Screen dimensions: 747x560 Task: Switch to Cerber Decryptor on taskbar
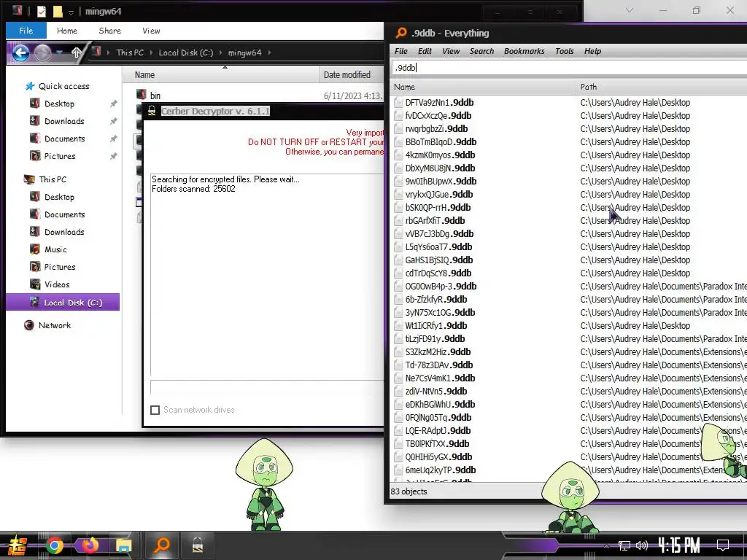pos(197,545)
